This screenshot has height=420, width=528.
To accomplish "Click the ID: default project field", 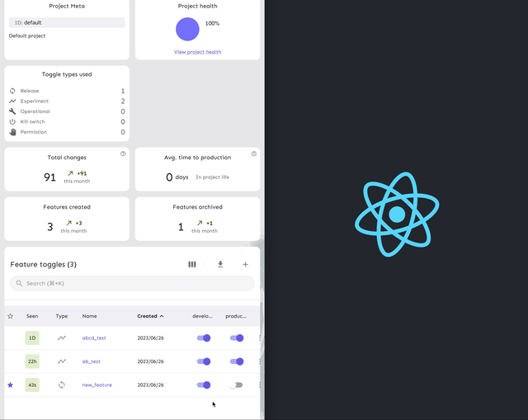I will pyautogui.click(x=67, y=22).
